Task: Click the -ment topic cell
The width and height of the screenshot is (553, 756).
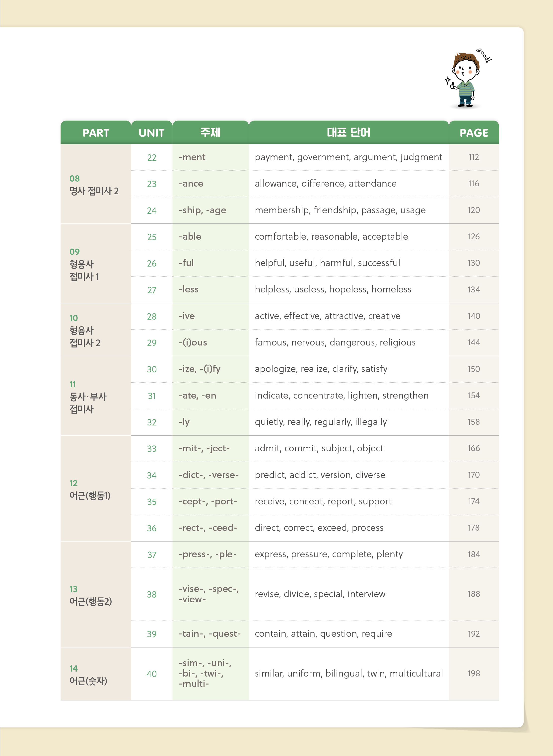Action: click(192, 157)
